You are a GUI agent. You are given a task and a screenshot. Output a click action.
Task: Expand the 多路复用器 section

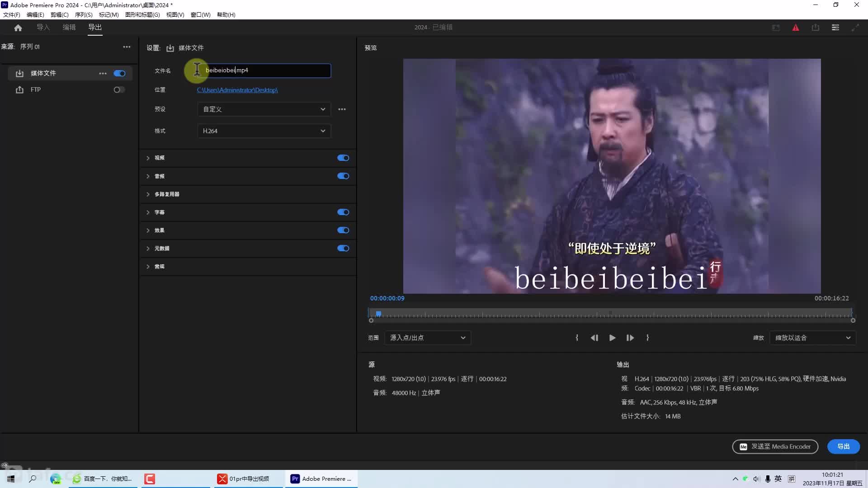pos(148,194)
